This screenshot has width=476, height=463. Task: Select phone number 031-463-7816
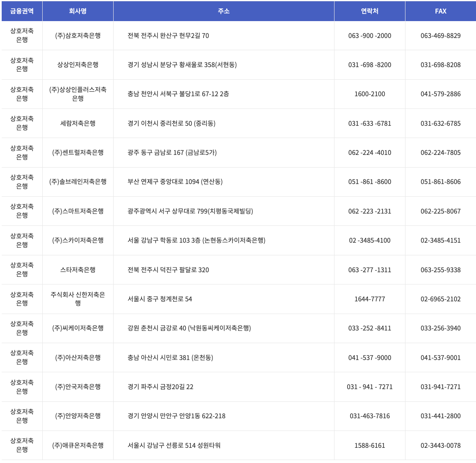click(370, 416)
